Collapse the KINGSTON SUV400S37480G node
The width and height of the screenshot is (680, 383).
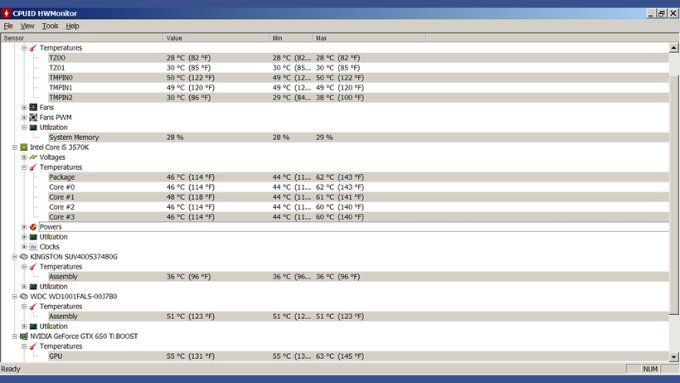(14, 257)
